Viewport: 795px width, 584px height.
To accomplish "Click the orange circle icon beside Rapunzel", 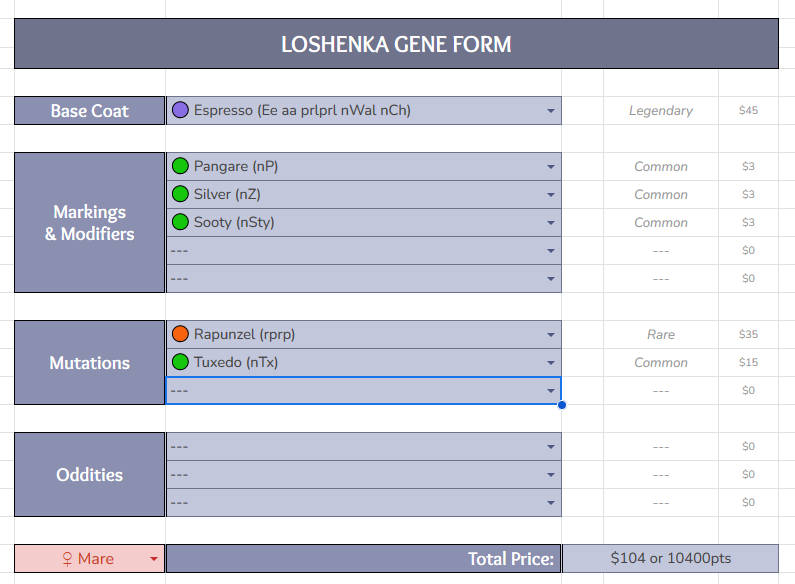I will pos(180,334).
